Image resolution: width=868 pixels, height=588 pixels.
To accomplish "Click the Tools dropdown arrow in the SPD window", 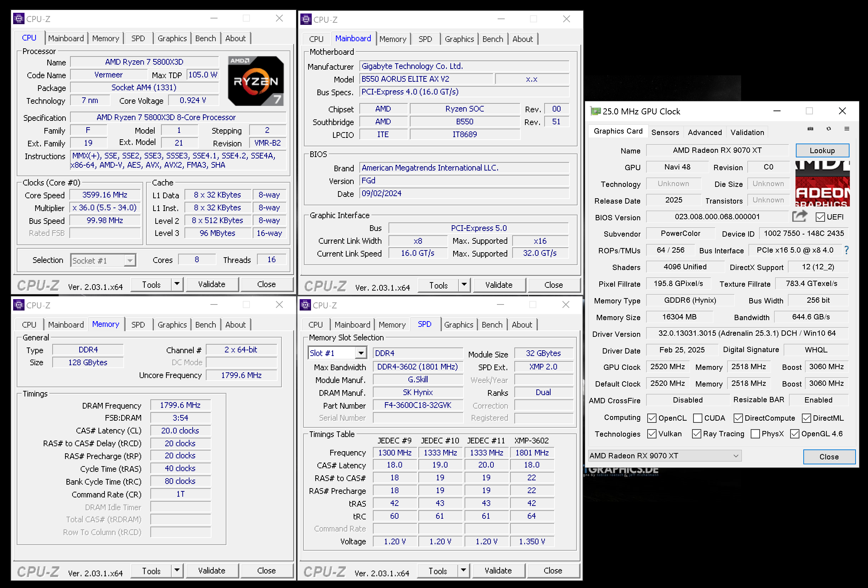I will pyautogui.click(x=464, y=571).
